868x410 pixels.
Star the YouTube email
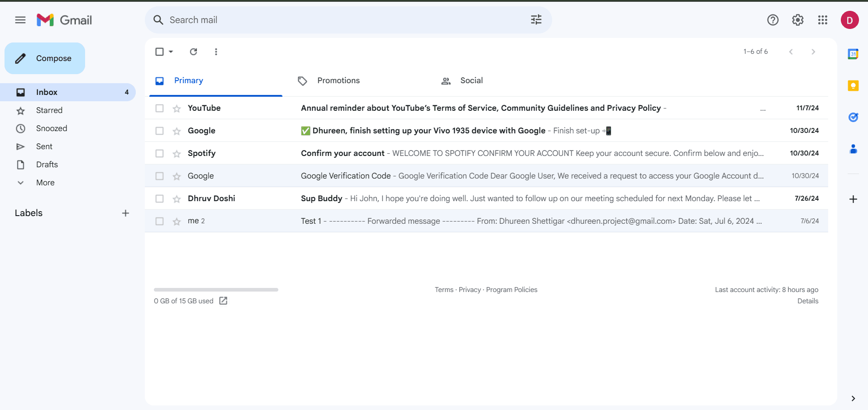(176, 108)
